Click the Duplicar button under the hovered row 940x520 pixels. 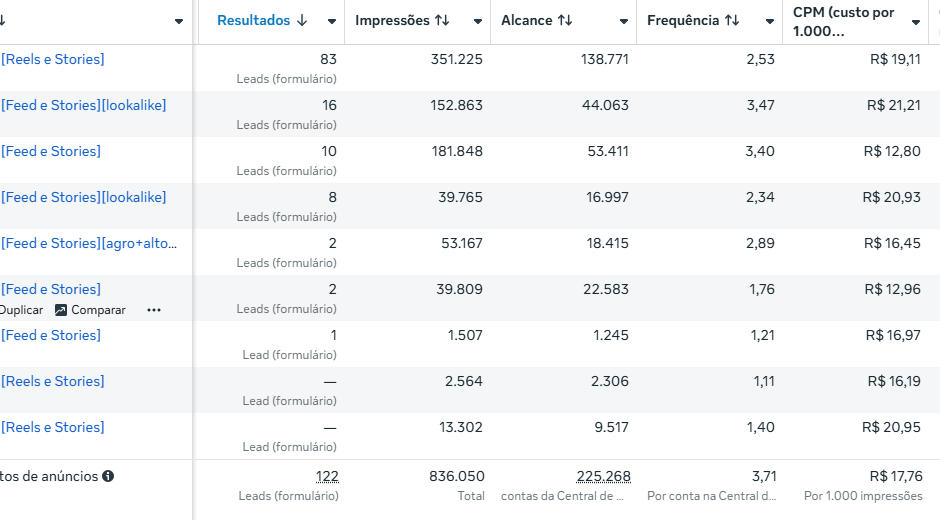tap(21, 310)
